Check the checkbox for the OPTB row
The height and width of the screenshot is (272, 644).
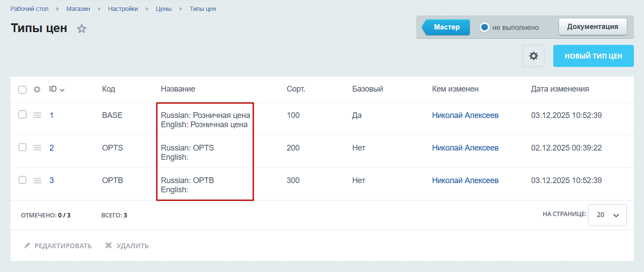22,180
